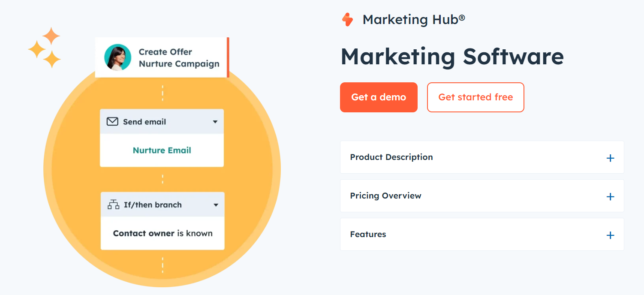Click the Get a demo button

(x=379, y=97)
